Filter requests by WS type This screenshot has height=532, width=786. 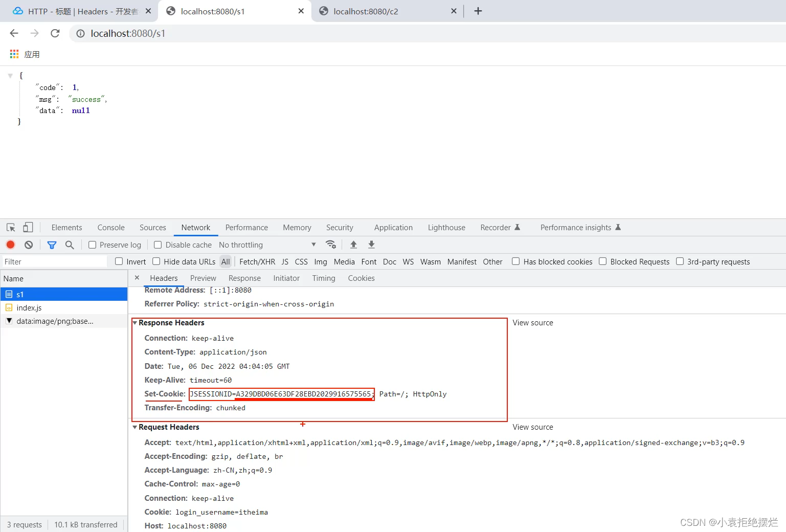pos(408,262)
